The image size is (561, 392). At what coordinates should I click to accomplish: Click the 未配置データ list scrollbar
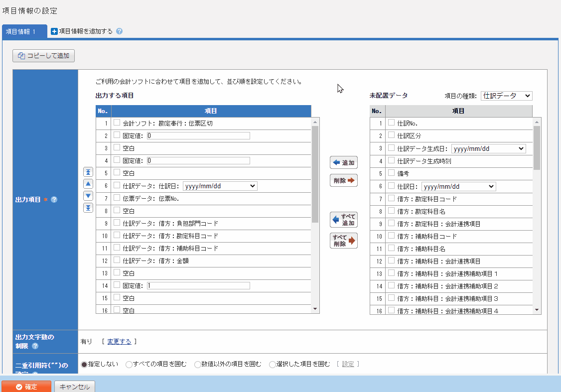[537, 214]
